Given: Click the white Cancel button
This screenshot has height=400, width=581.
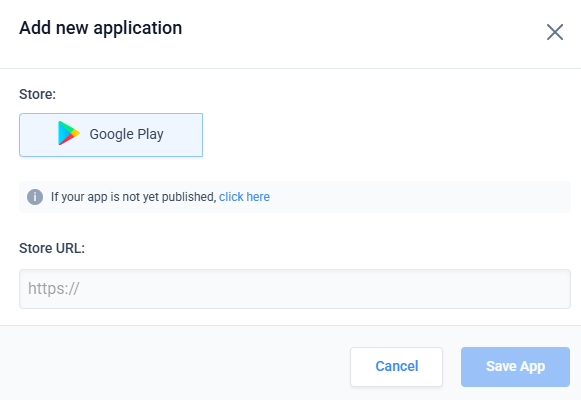Looking at the screenshot, I should click(396, 367).
